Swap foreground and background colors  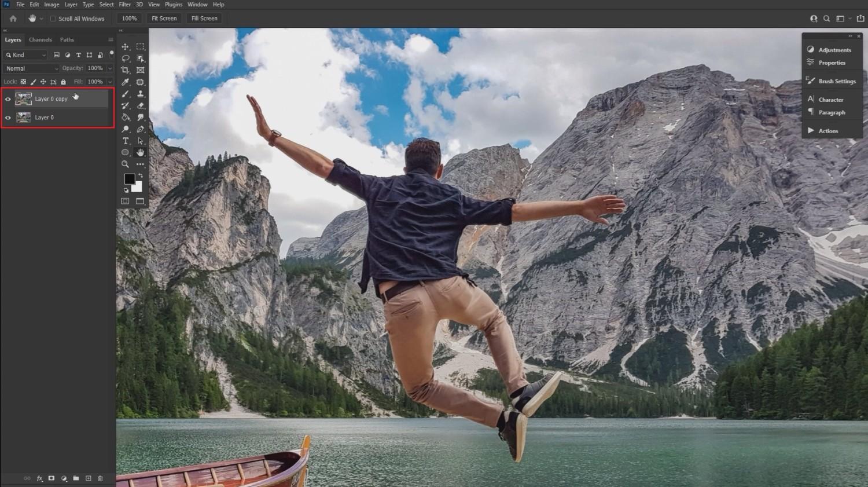(141, 175)
